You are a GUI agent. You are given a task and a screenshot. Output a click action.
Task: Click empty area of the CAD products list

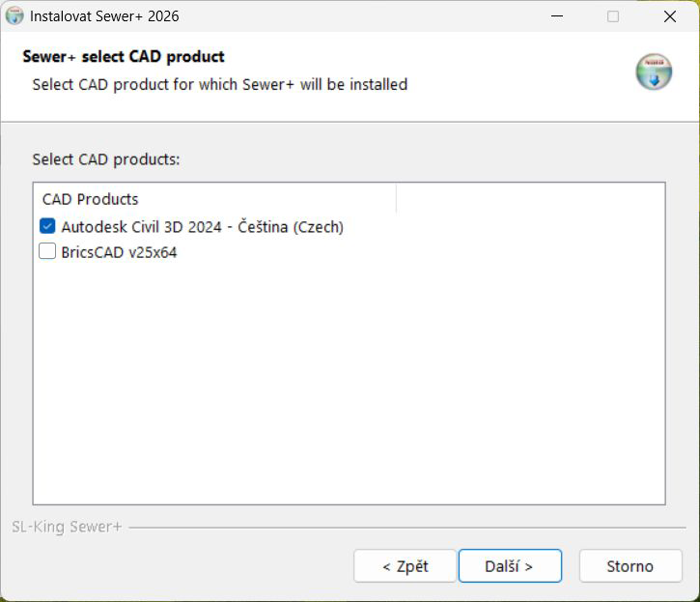click(350, 380)
